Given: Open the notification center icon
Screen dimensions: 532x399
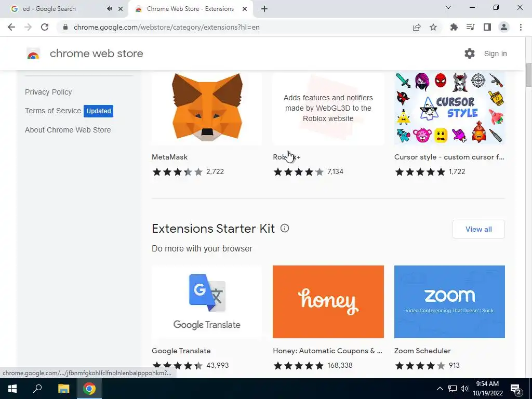Looking at the screenshot, I should (516, 389).
